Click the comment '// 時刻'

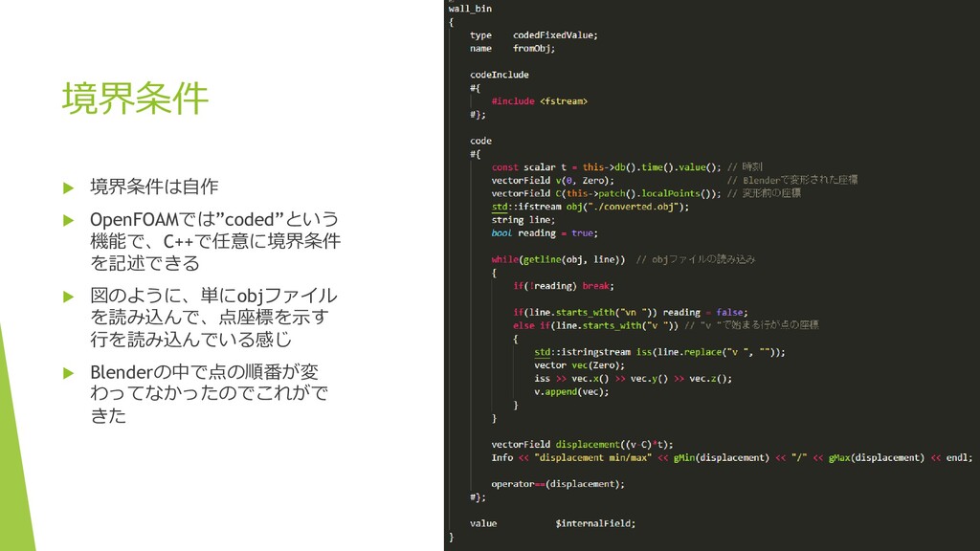click(745, 166)
